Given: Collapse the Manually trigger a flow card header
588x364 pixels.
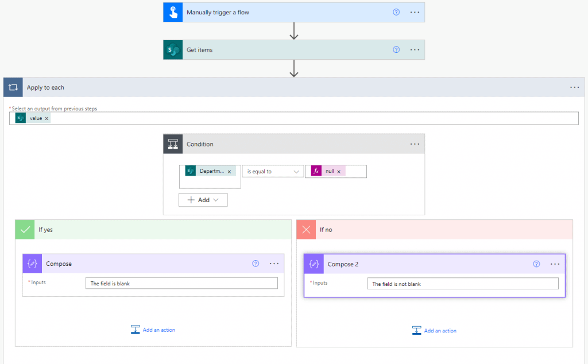Looking at the screenshot, I should tap(294, 13).
